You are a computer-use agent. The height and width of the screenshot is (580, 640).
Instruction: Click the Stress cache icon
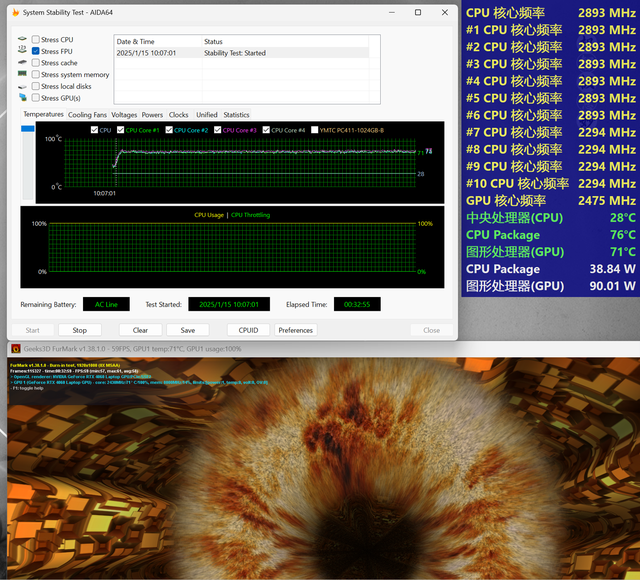pyautogui.click(x=22, y=62)
